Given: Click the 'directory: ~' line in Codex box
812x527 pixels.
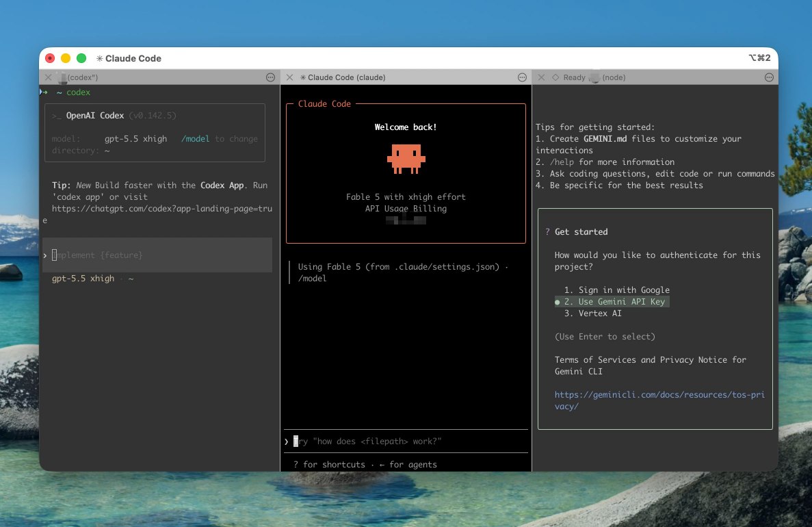Looking at the screenshot, I should 81,151.
